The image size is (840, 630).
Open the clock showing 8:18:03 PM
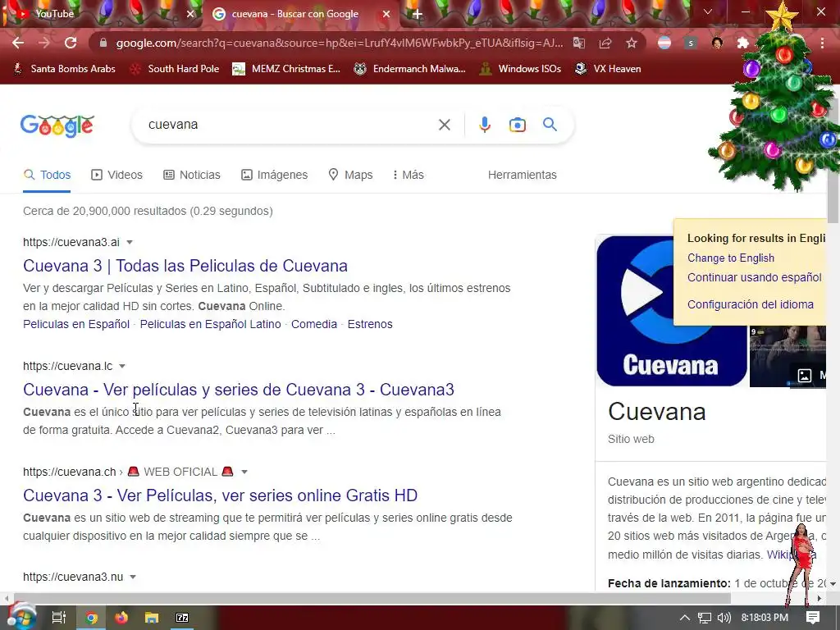tap(765, 618)
